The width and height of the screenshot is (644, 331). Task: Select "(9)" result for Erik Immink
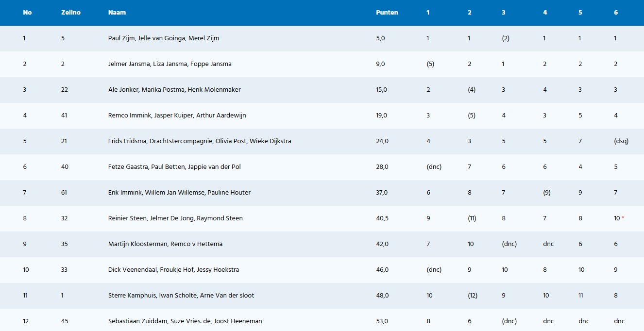coord(546,193)
